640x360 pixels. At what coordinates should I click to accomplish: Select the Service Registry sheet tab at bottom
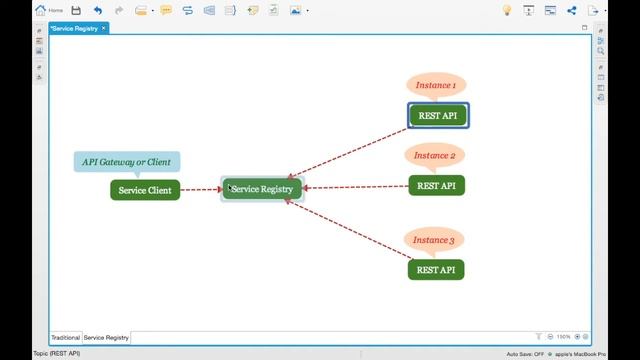(x=106, y=338)
